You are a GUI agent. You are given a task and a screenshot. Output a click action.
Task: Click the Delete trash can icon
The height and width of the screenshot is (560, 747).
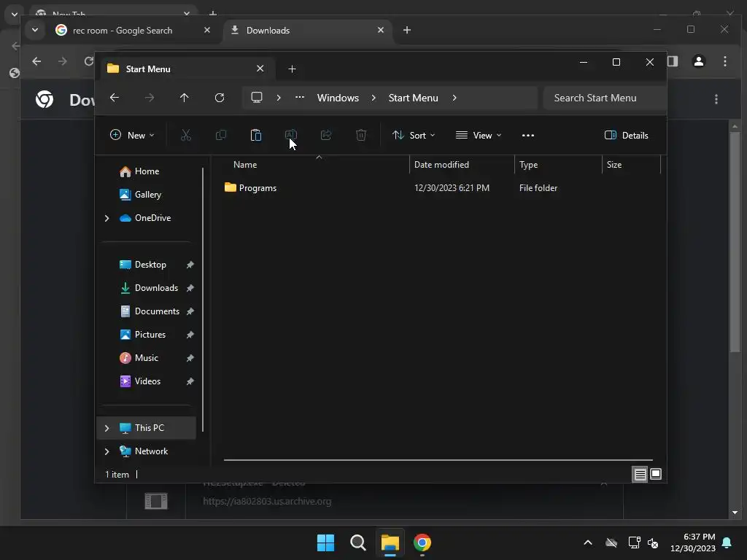[361, 135]
